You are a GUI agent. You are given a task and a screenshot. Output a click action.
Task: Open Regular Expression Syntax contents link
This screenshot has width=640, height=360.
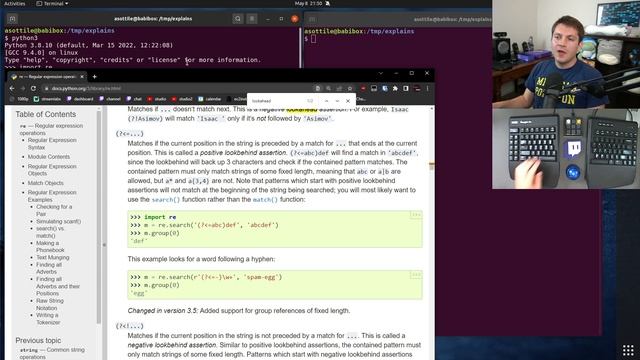click(52, 144)
